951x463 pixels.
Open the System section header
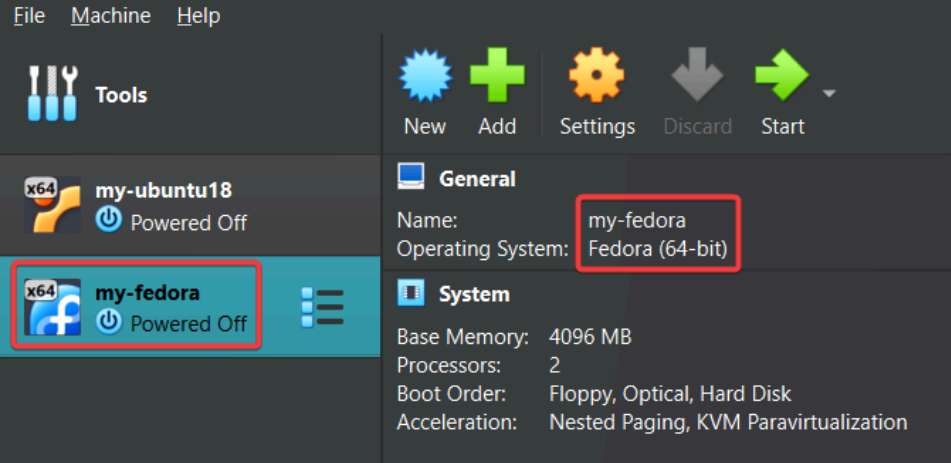[x=474, y=294]
